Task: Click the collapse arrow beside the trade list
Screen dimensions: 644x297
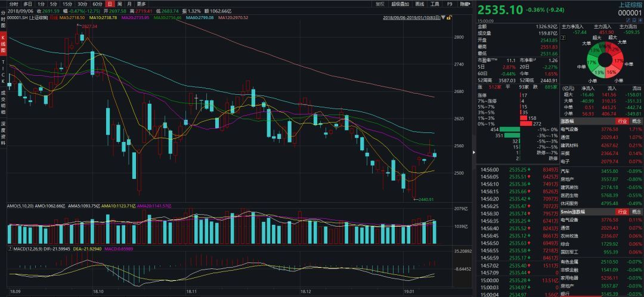Action: click(475, 151)
